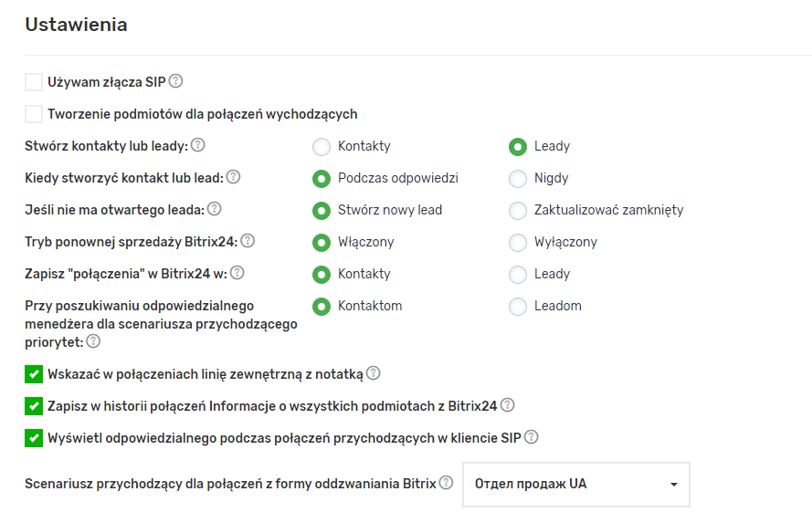Select Zaktualizować zamknięty radio option

coord(518,210)
